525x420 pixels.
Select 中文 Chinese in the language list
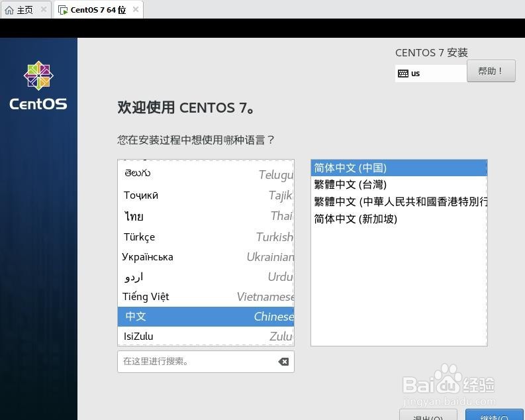[x=206, y=317]
